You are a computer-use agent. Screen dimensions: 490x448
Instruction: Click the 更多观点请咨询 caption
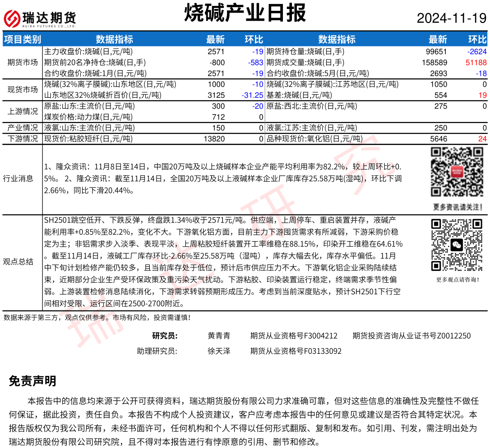pyautogui.click(x=457, y=280)
